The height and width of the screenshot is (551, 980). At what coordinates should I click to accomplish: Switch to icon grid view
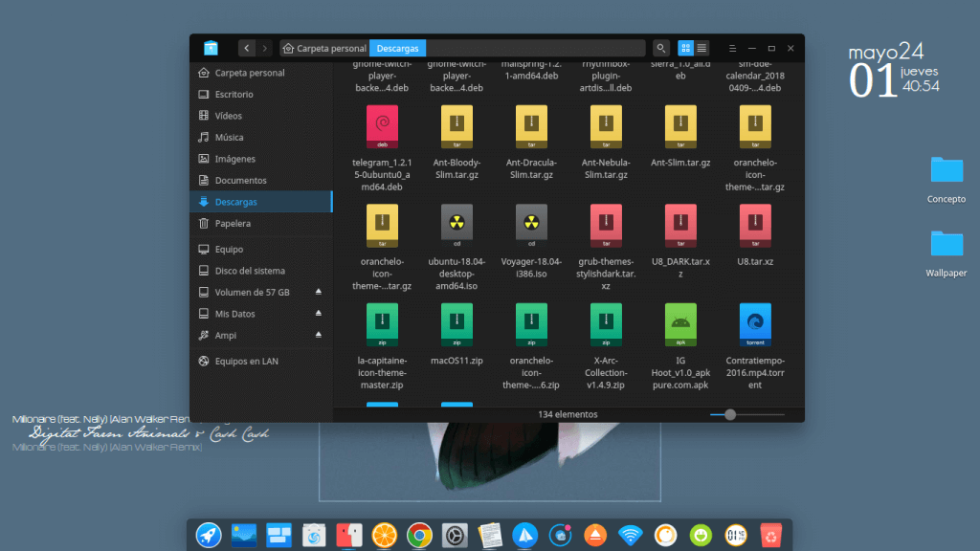pos(685,48)
